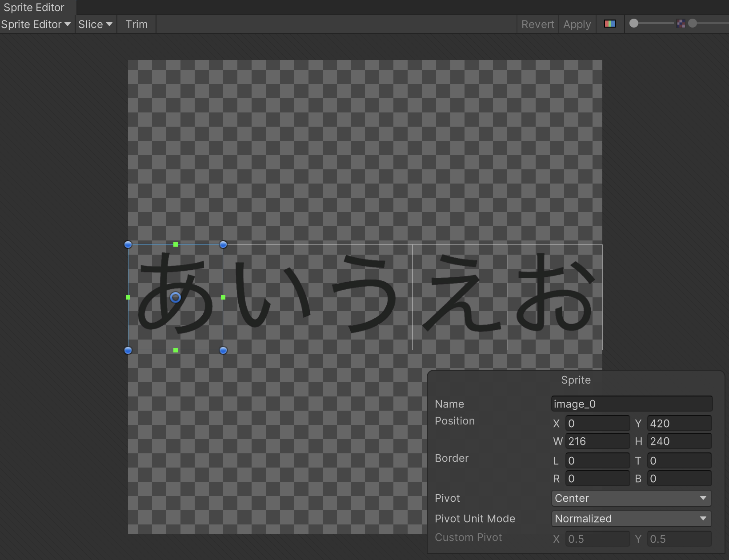Click the left green border handle

pos(128,297)
